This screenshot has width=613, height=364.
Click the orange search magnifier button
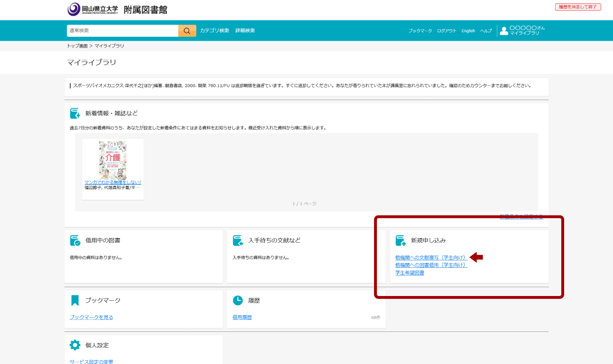187,31
